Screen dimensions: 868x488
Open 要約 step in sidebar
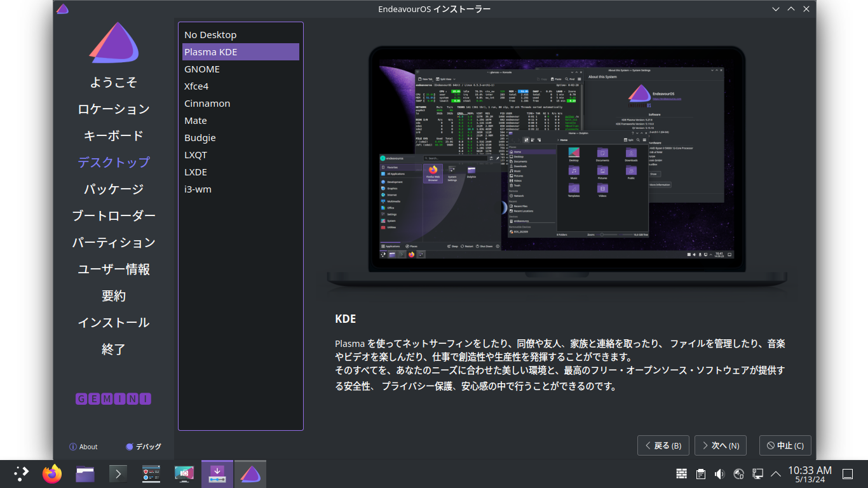[114, 296]
